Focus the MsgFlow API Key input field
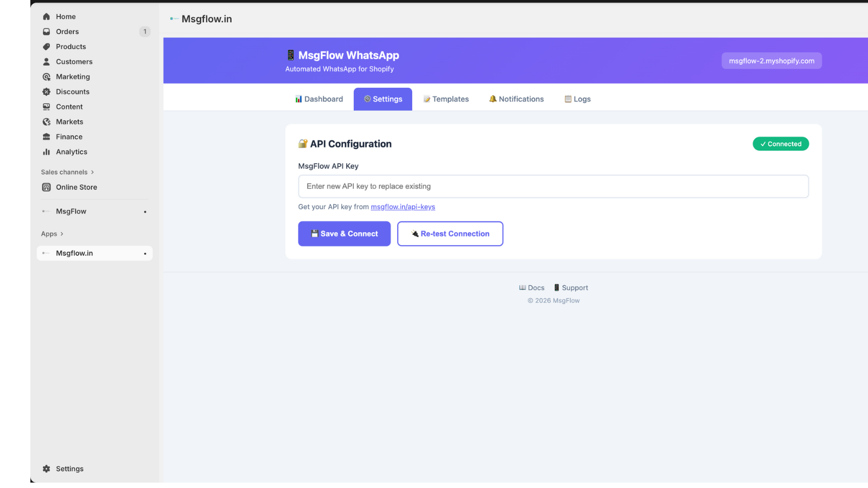868x488 pixels. [553, 187]
